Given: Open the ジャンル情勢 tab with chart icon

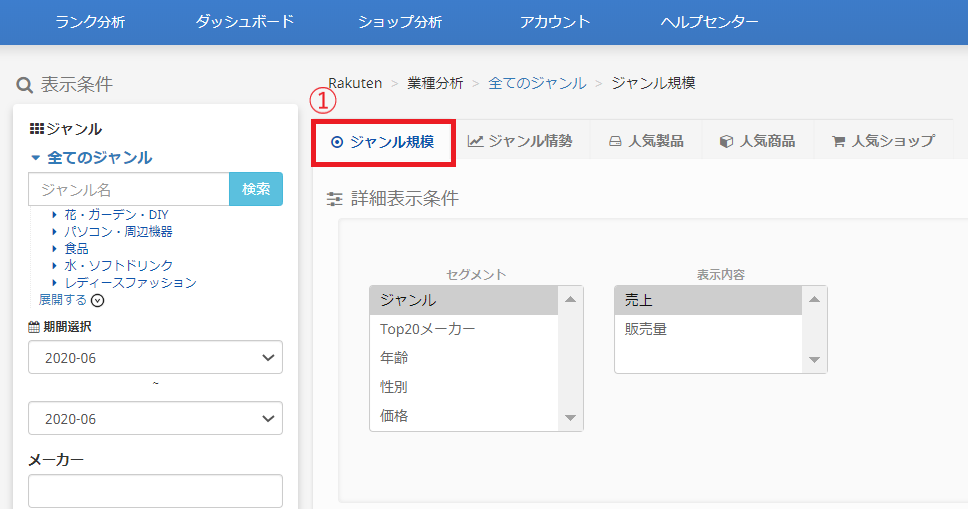Looking at the screenshot, I should (520, 141).
